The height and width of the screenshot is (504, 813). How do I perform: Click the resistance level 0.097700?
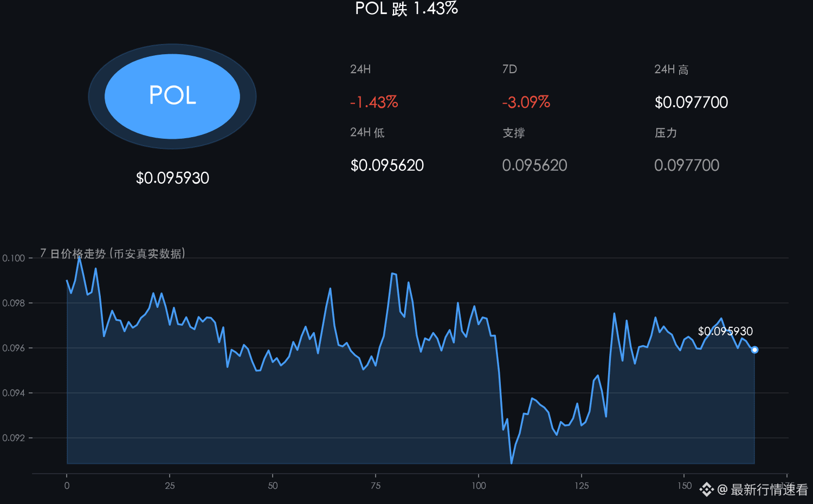tap(687, 165)
